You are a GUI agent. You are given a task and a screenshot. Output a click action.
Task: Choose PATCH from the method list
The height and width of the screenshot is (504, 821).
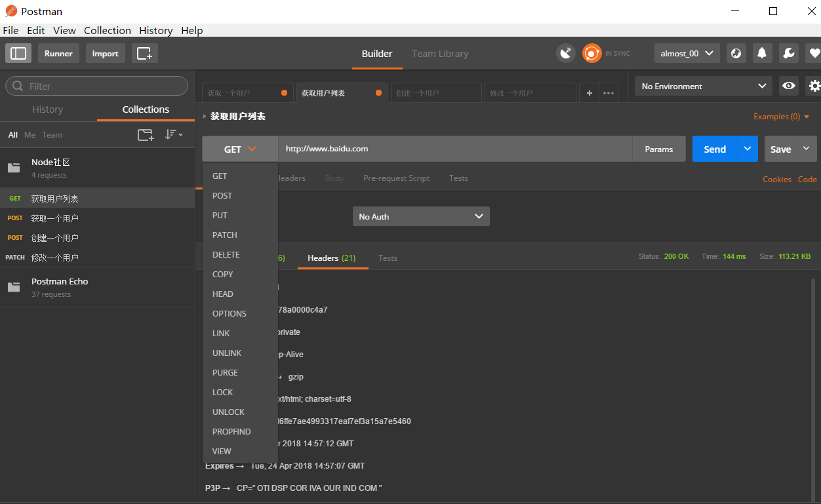point(241,235)
